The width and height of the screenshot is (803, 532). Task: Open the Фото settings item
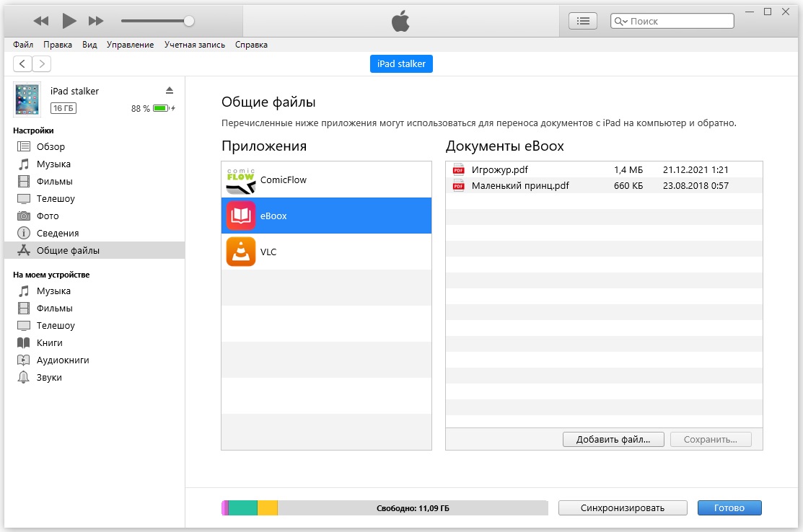95,216
